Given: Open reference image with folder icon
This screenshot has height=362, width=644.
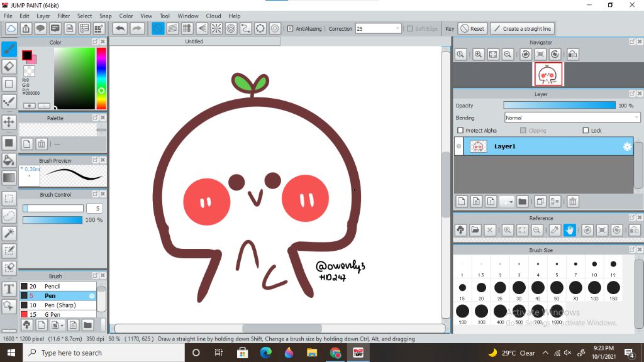Looking at the screenshot, I should tap(475, 230).
